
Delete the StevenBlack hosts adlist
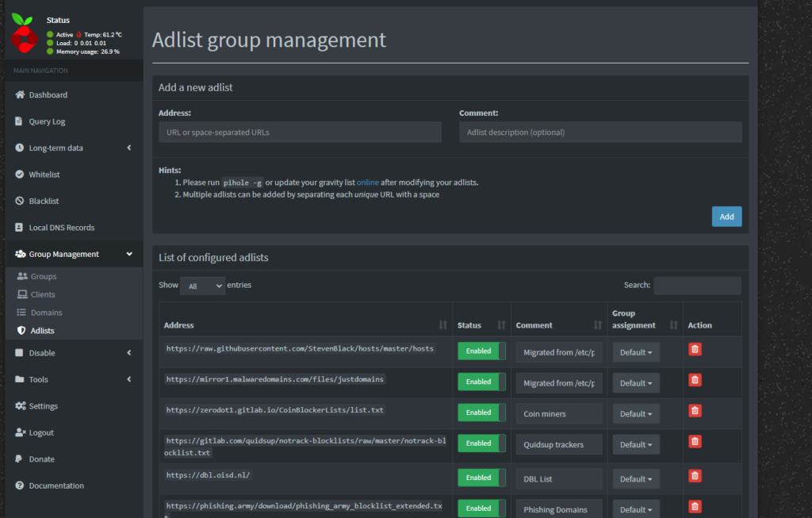click(x=695, y=349)
